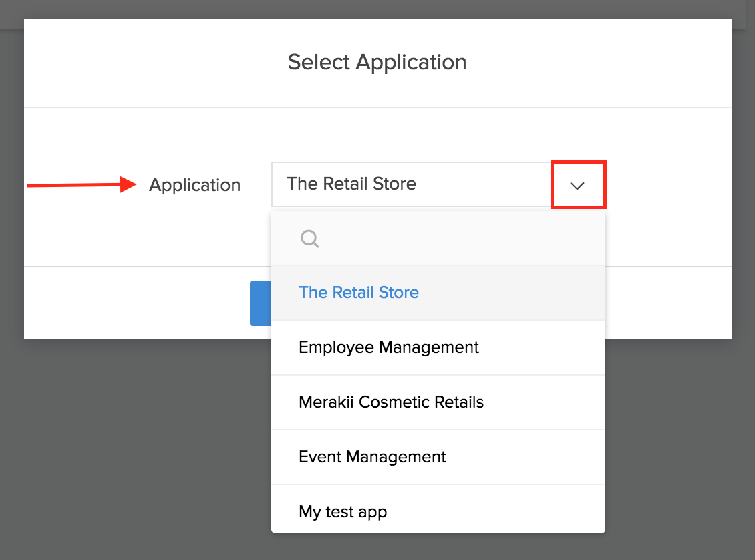Viewport: 755px width, 560px height.
Task: Click the Select Application dialog title
Action: (377, 62)
